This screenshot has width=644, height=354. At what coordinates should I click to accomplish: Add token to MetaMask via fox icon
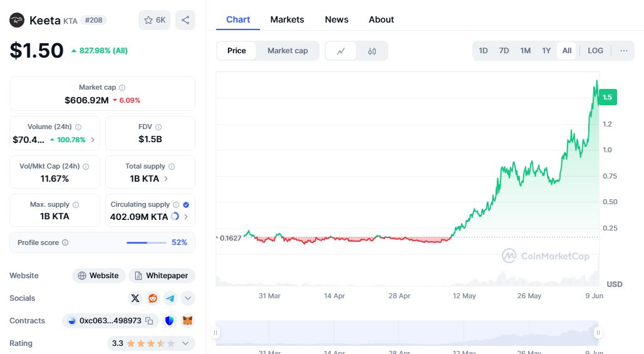[187, 321]
